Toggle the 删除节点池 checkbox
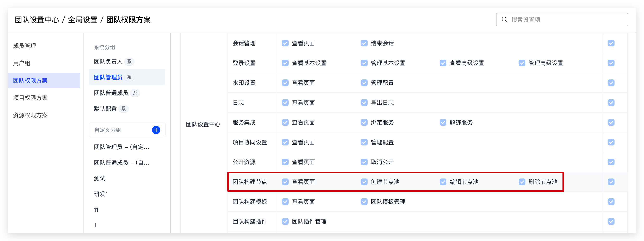Screen dimensions: 644x241 (522, 182)
